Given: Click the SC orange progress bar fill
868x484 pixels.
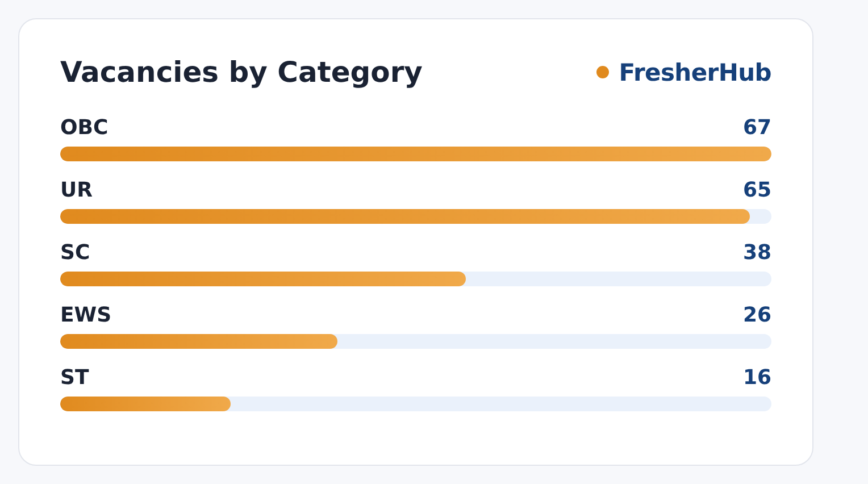Looking at the screenshot, I should tap(263, 279).
